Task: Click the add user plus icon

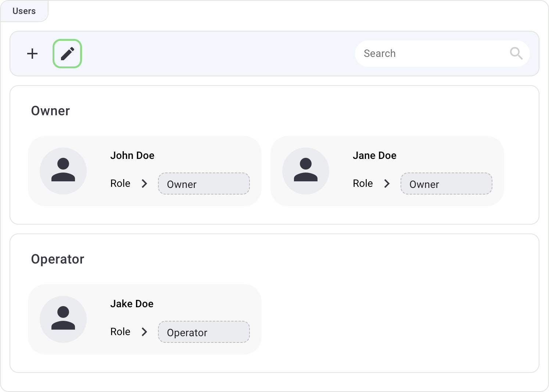Action: pyautogui.click(x=32, y=54)
